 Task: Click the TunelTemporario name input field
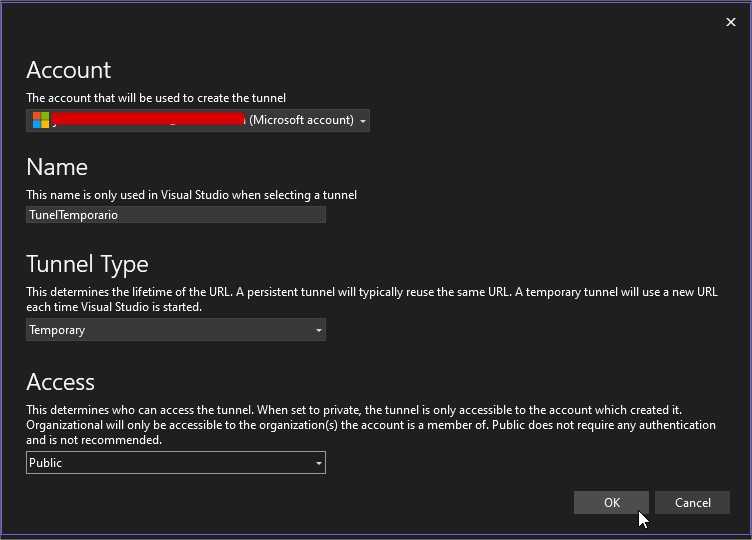click(176, 215)
